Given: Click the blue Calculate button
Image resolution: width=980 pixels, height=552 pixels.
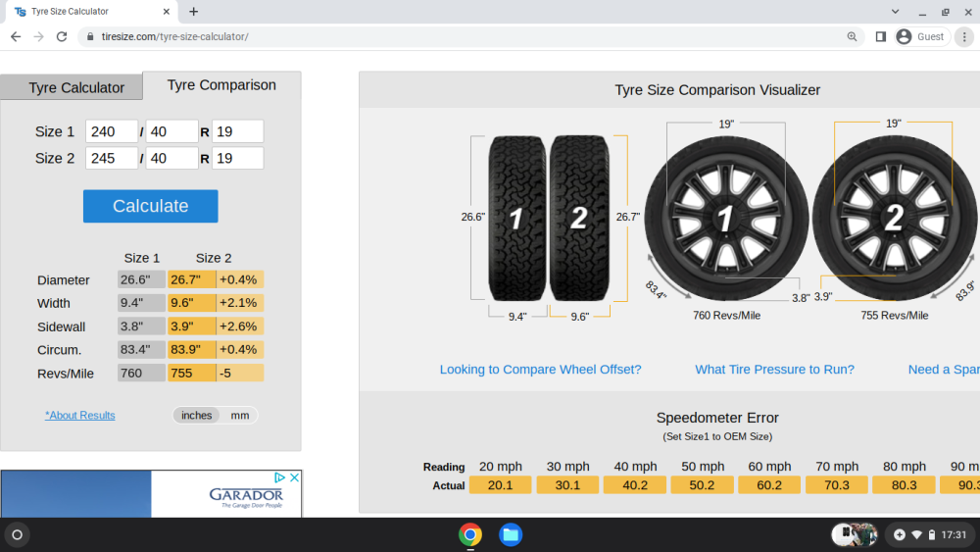Looking at the screenshot, I should tap(151, 206).
